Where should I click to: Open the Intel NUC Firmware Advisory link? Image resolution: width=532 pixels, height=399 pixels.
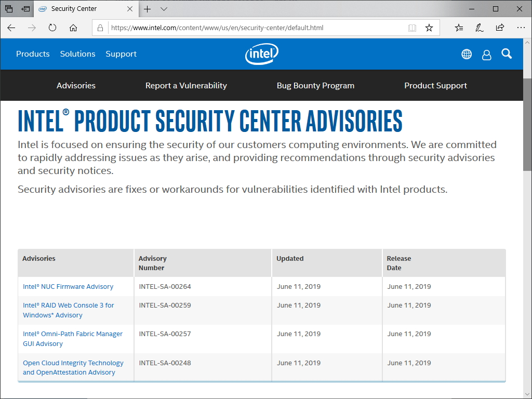pyautogui.click(x=67, y=286)
